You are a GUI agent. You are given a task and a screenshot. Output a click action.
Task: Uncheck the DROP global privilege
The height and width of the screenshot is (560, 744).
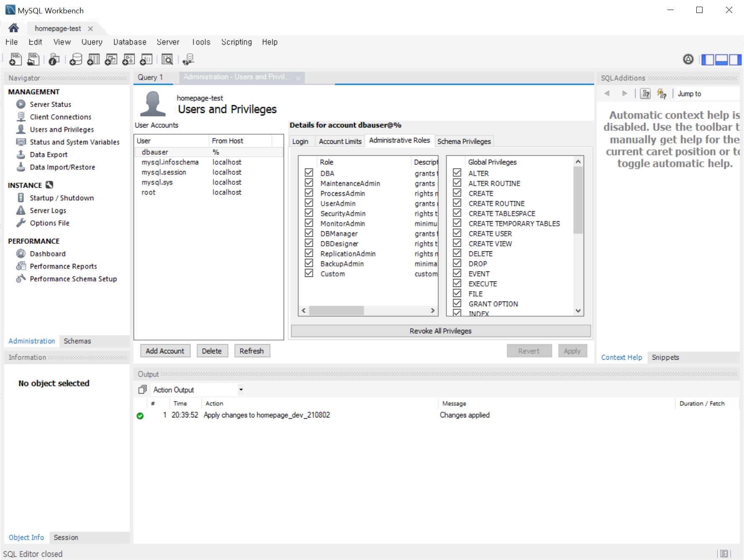[457, 263]
